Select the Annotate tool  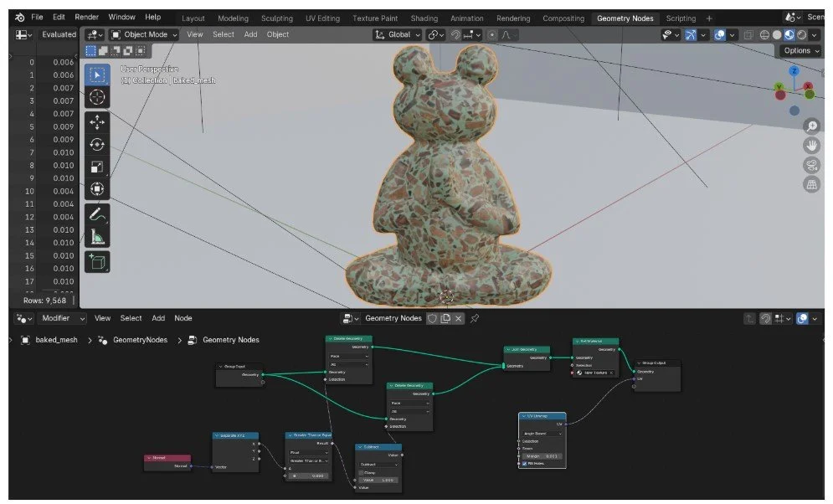tap(97, 214)
